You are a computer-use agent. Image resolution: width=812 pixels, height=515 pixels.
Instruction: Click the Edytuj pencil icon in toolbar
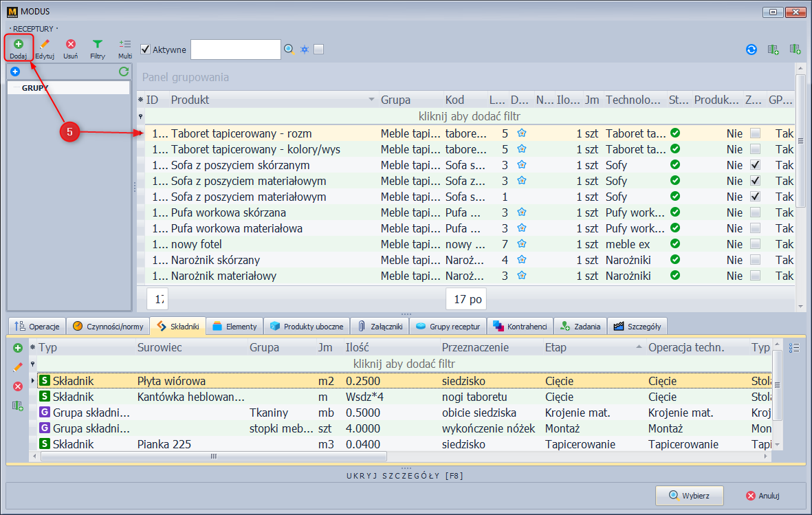(x=45, y=45)
